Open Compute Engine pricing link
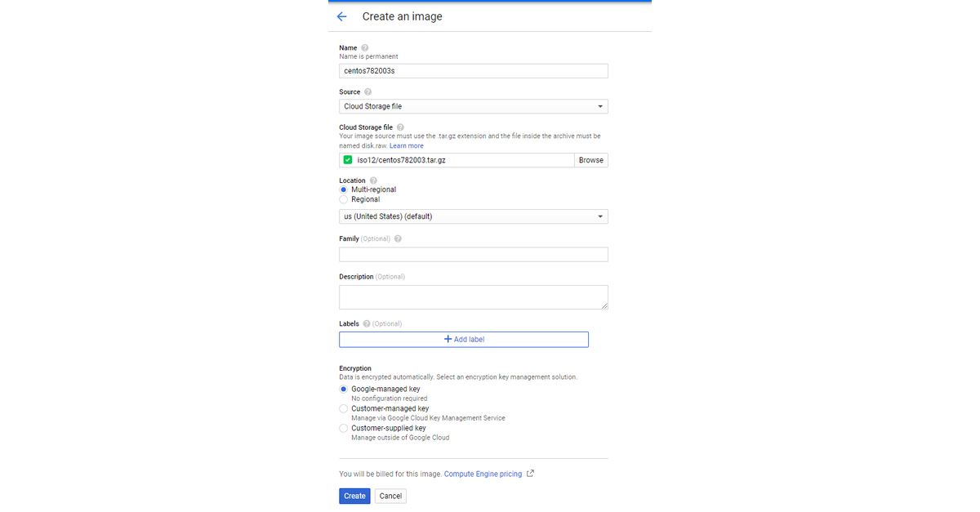The width and height of the screenshot is (980, 512). click(x=483, y=474)
